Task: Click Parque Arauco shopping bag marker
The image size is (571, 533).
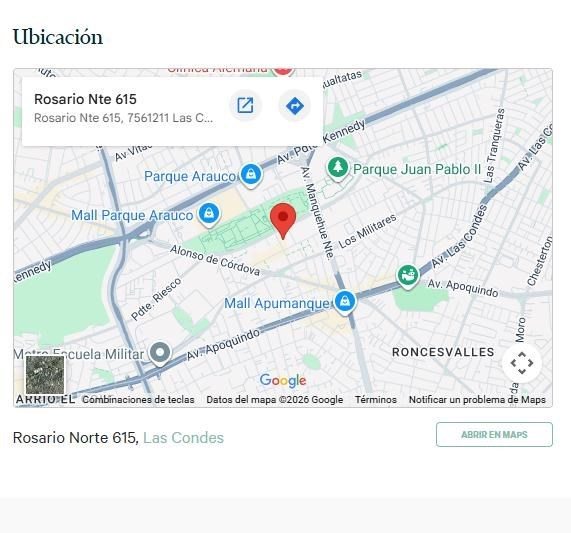Action: (x=251, y=176)
